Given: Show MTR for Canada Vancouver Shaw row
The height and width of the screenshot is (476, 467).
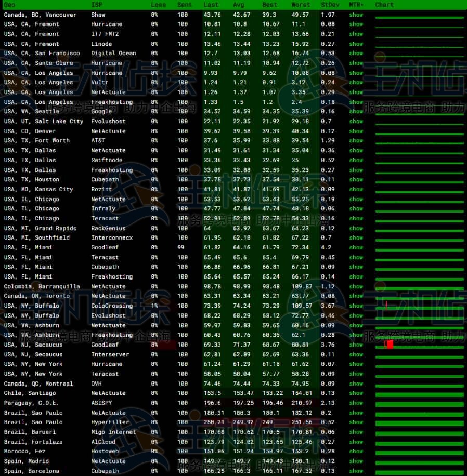Looking at the screenshot, I should point(356,15).
